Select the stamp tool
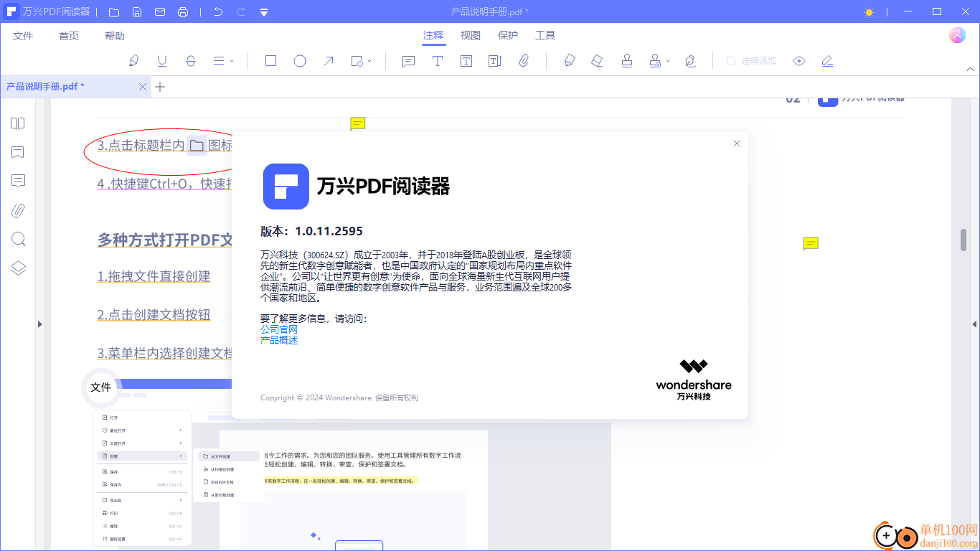The width and height of the screenshot is (980, 551). (x=627, y=61)
